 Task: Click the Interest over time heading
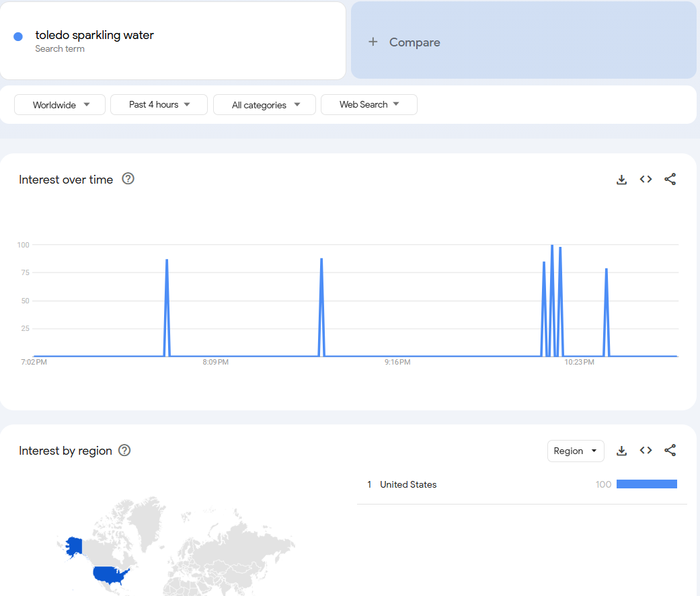pyautogui.click(x=66, y=180)
